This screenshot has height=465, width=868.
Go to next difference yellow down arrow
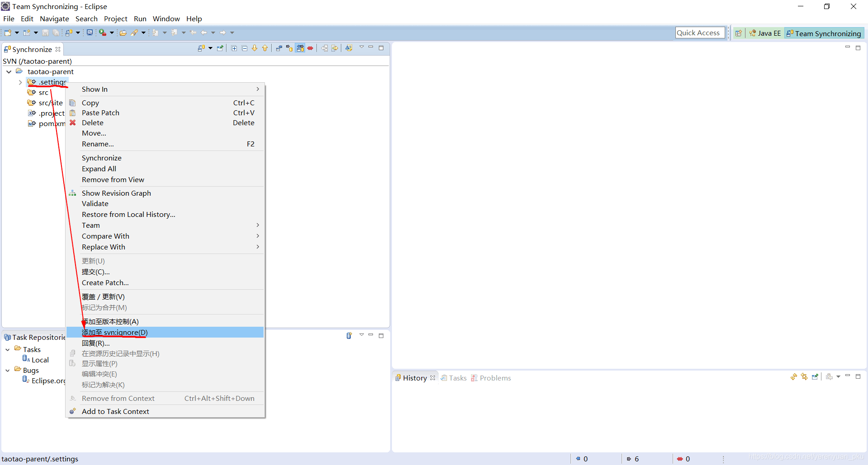click(x=255, y=48)
